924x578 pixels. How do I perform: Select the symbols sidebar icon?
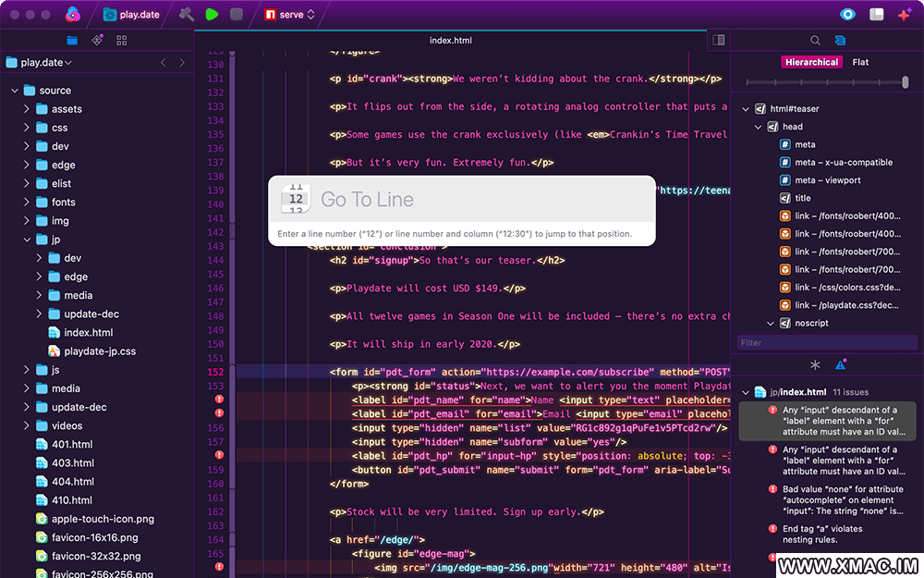point(840,40)
